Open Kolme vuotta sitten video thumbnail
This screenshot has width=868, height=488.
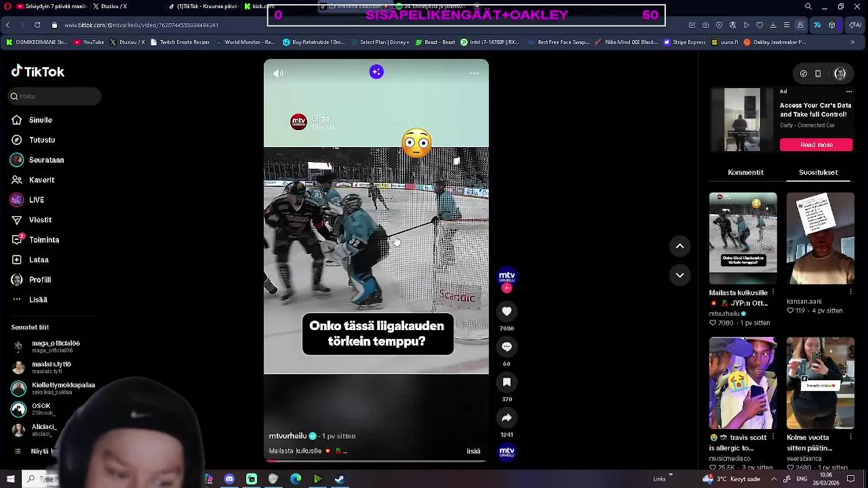(820, 383)
